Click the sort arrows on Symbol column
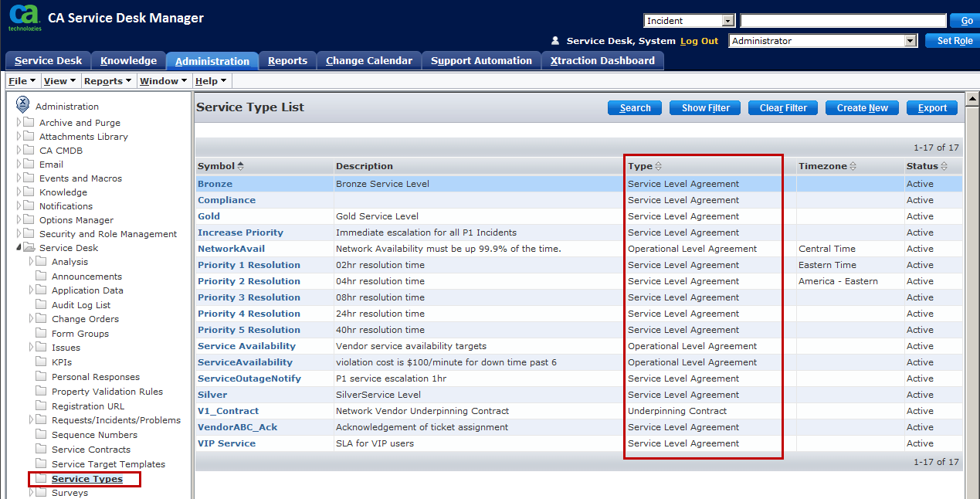 click(241, 166)
